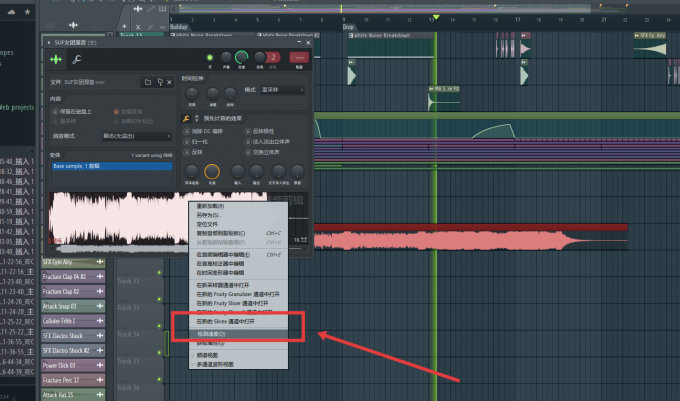
Task: Adjust orange-highlighted knob under precomputed effects
Action: point(212,172)
